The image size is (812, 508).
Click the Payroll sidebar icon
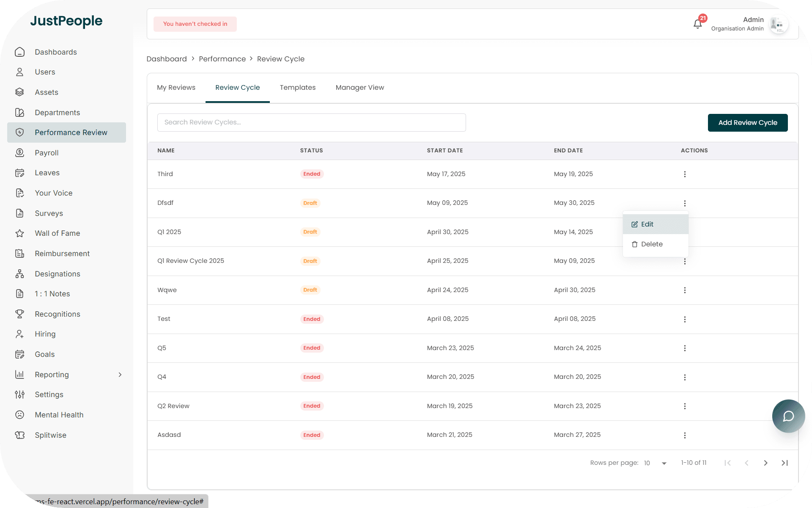point(20,153)
